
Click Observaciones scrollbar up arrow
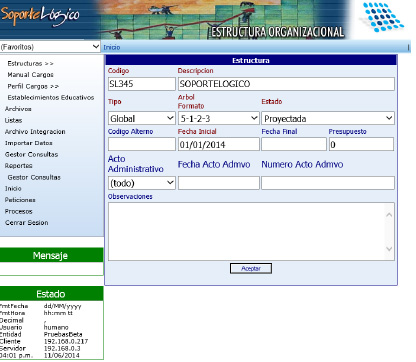click(x=389, y=215)
